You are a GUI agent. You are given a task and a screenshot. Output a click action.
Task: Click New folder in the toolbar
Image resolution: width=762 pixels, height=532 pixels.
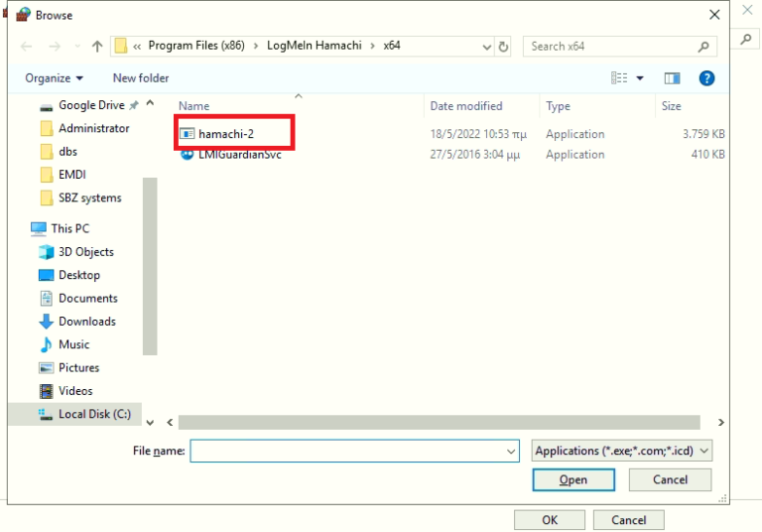(141, 78)
